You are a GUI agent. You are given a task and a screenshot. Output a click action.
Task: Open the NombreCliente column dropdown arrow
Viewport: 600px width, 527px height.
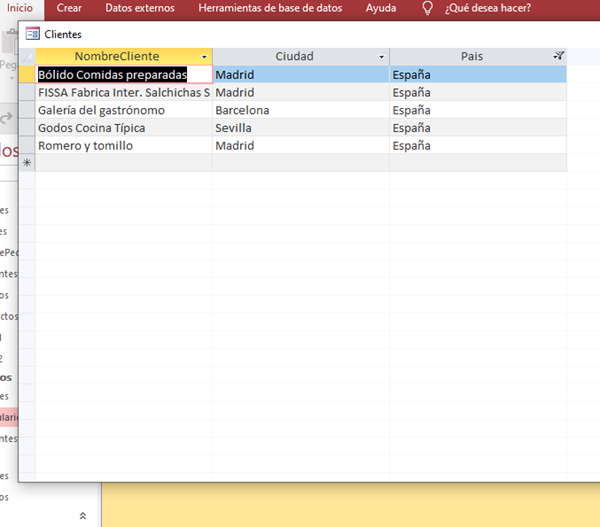(x=204, y=57)
